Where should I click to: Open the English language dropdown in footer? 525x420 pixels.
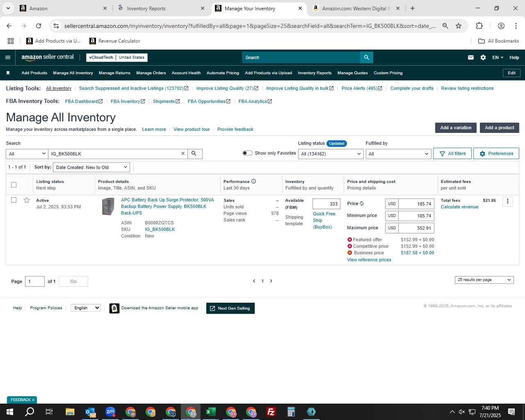click(x=86, y=308)
